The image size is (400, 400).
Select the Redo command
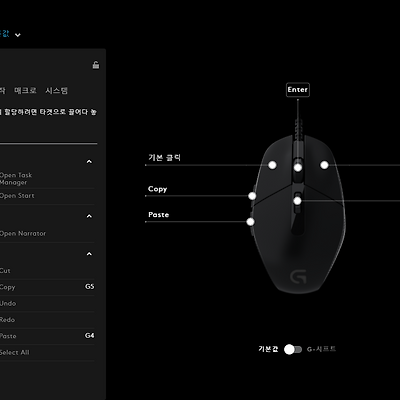click(x=47, y=320)
